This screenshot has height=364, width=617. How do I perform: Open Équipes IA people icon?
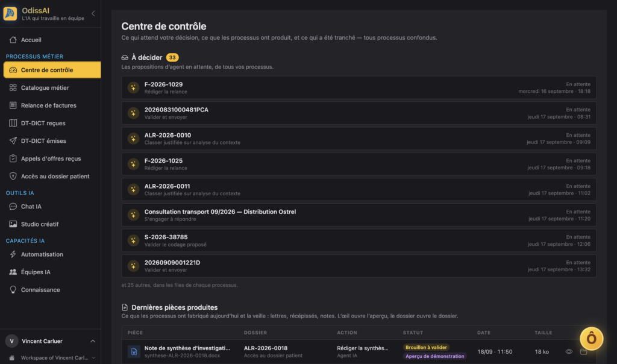[13, 272]
